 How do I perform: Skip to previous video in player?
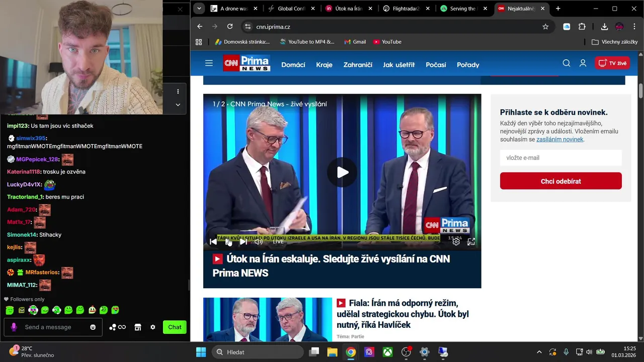click(213, 242)
